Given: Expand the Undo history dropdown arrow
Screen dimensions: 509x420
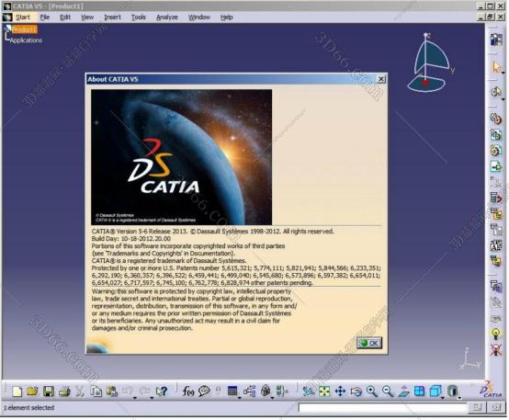Looking at the screenshot, I should (x=135, y=398).
